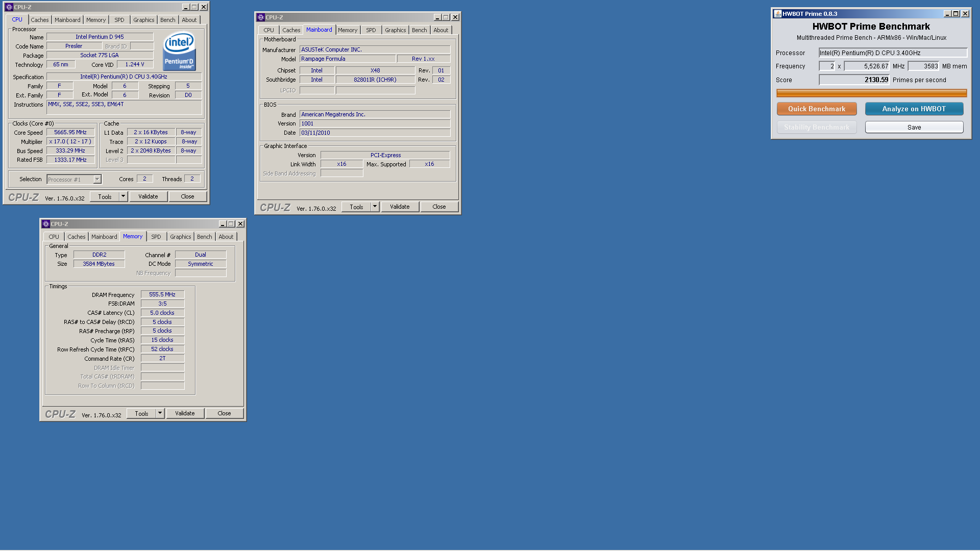Open Graphics tab in Memory window
The height and width of the screenshot is (551, 980).
tap(181, 237)
